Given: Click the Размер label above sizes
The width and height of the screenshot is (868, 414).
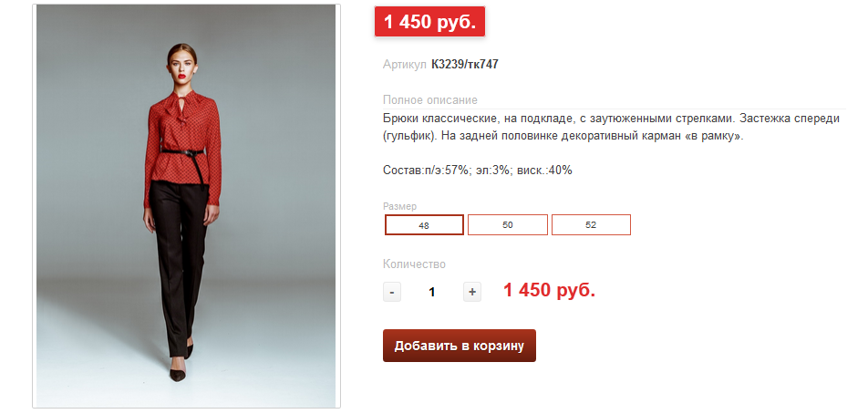Looking at the screenshot, I should pyautogui.click(x=399, y=206).
